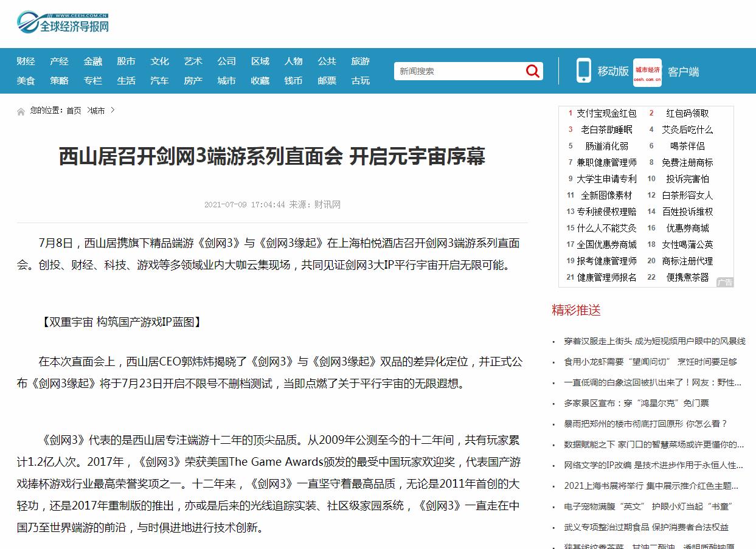Open ad link 大学生申请专利

(606, 179)
